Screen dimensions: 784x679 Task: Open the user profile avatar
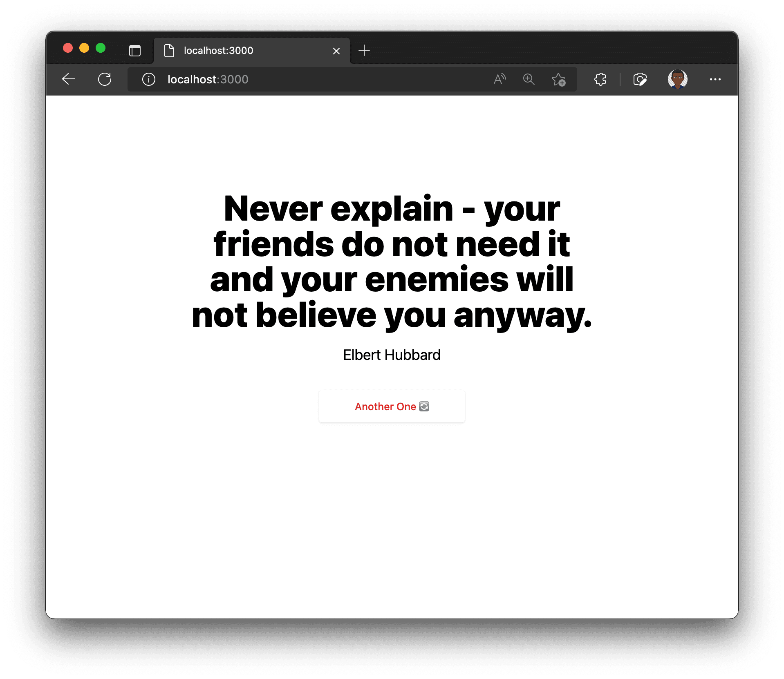[677, 79]
